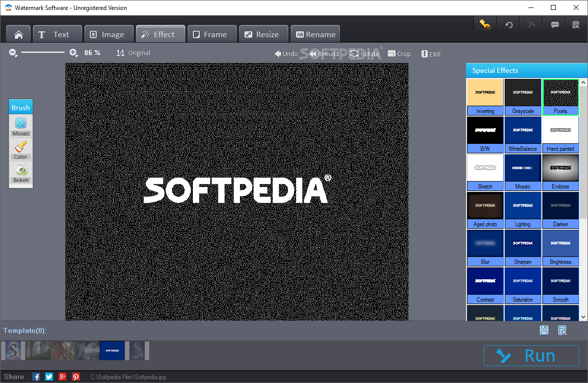Image resolution: width=588 pixels, height=383 pixels.
Task: Select the forest filmstrip thumbnail
Action: (38, 351)
